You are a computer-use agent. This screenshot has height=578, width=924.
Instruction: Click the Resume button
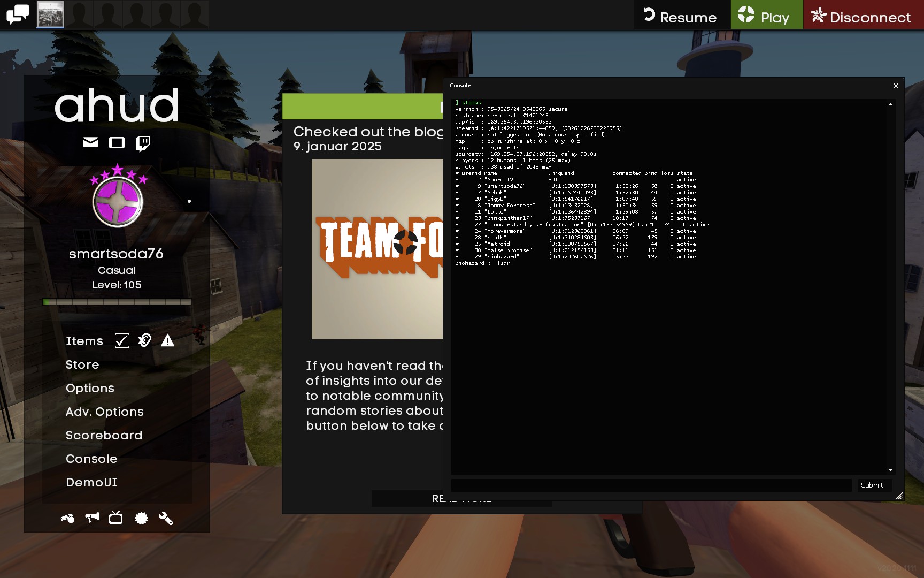pos(680,16)
